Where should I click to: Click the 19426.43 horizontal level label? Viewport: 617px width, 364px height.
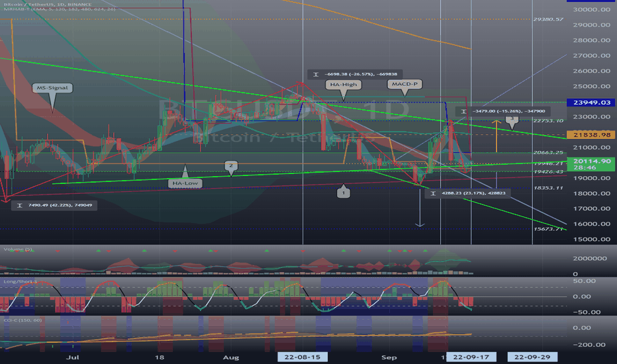pos(548,172)
